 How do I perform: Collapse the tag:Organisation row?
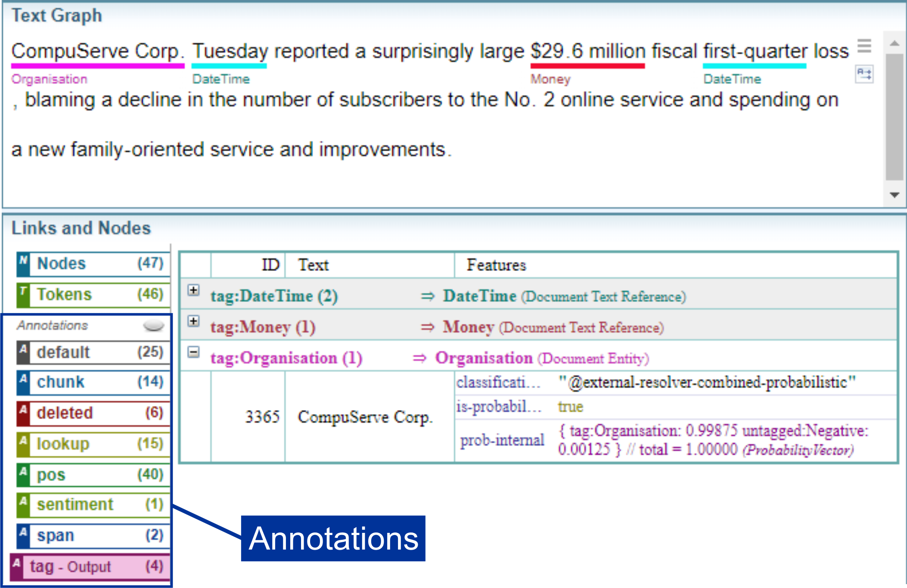pos(194,352)
